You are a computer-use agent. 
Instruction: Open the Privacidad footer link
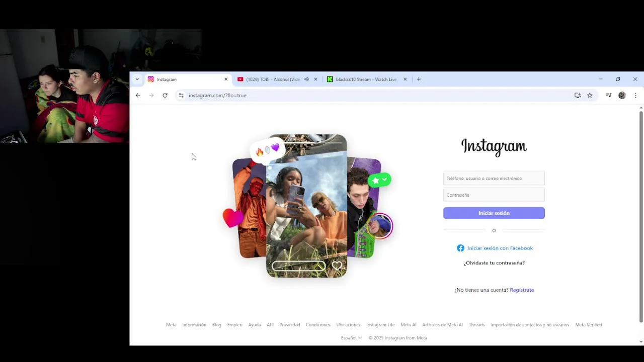tap(290, 325)
